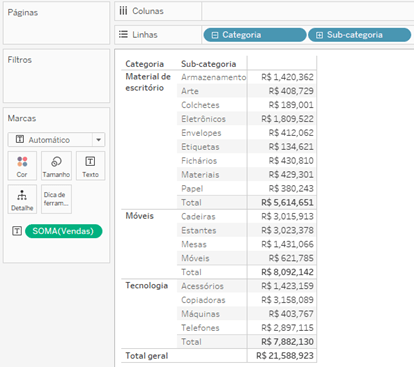Click the Dica de ferramenta card

click(56, 199)
